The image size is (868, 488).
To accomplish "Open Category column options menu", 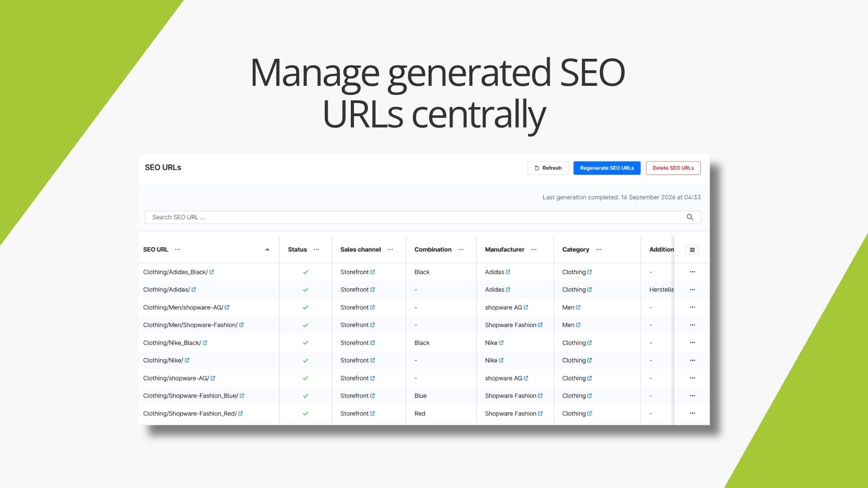I will [x=599, y=249].
